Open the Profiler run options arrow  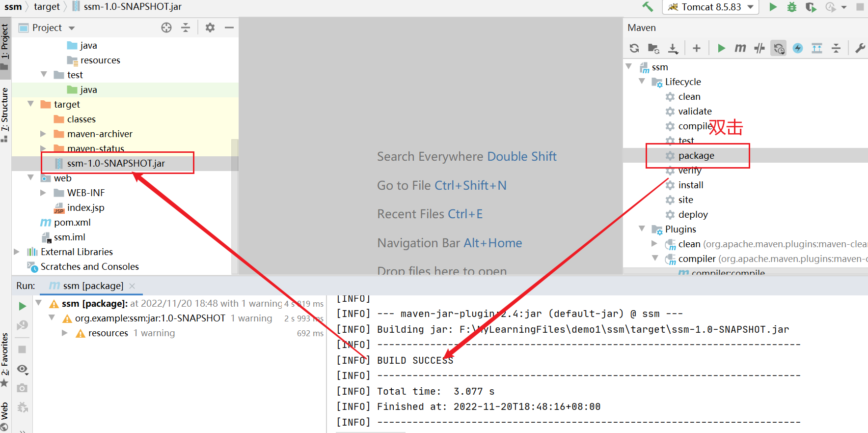tap(844, 7)
